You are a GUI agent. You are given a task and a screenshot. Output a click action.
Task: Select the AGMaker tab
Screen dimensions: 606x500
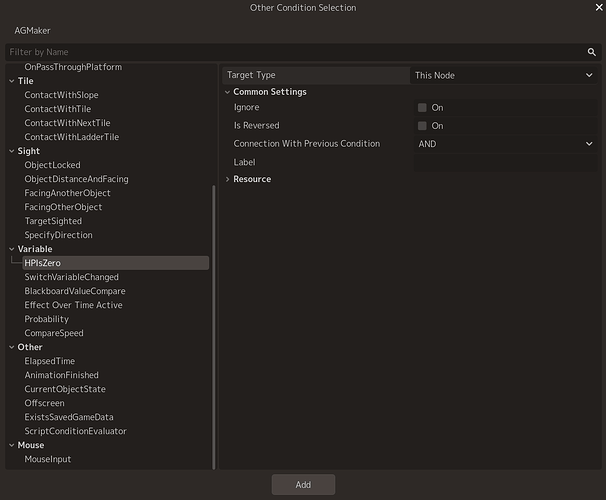[32, 31]
